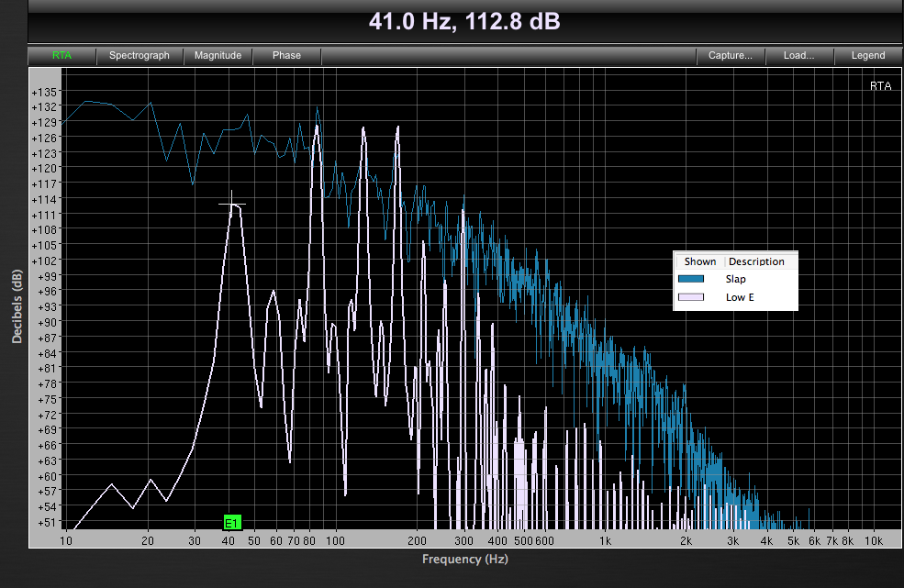Select the Magnitude tab
Screen dimensions: 904x588
218,55
